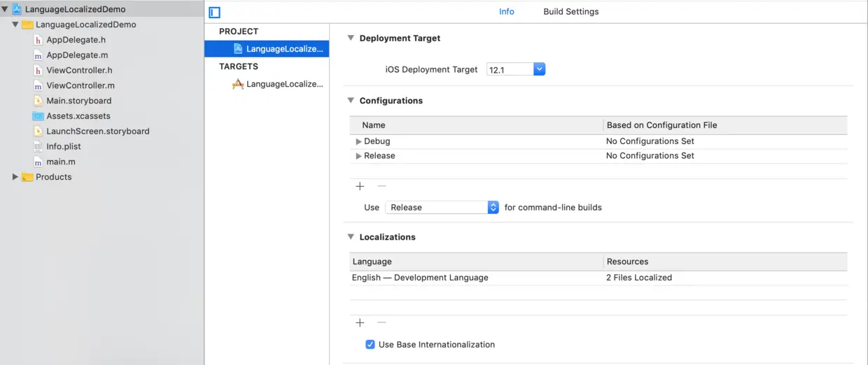
Task: Collapse the Localizations section
Action: pos(351,237)
